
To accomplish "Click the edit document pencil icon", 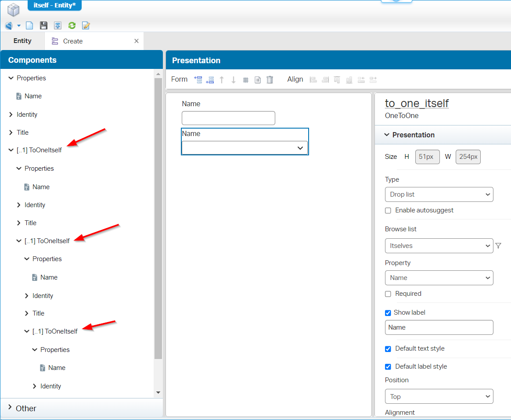I will pyautogui.click(x=86, y=25).
